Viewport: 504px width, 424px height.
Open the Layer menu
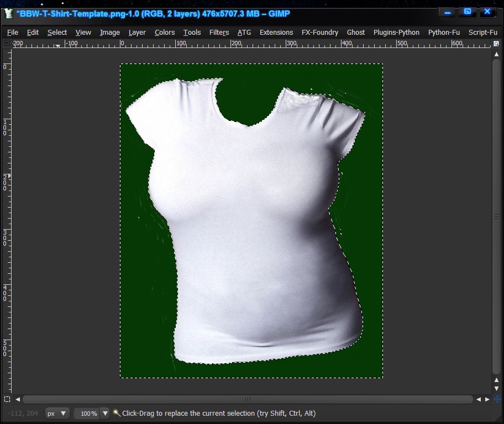pos(137,33)
